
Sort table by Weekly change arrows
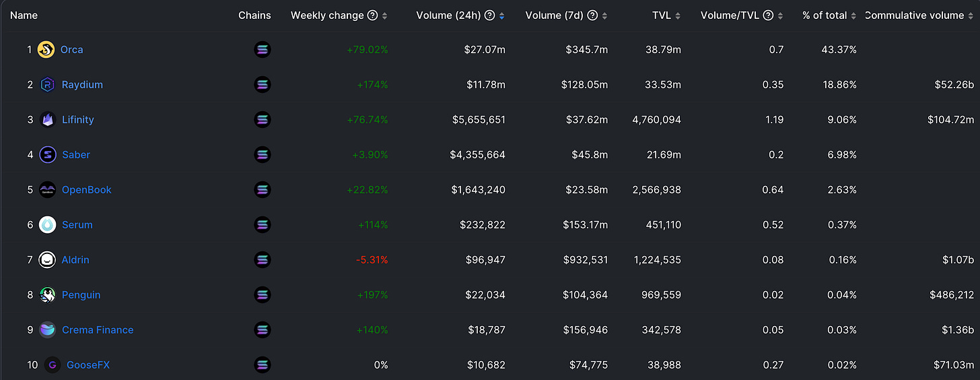(x=385, y=15)
